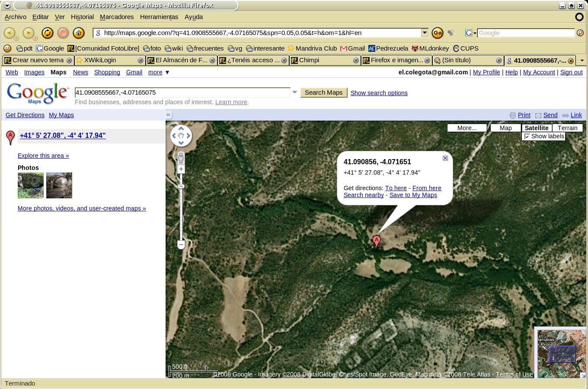Open the list-all-tabs dropdown arrow
This screenshot has width=588, height=389.
coord(582,61)
